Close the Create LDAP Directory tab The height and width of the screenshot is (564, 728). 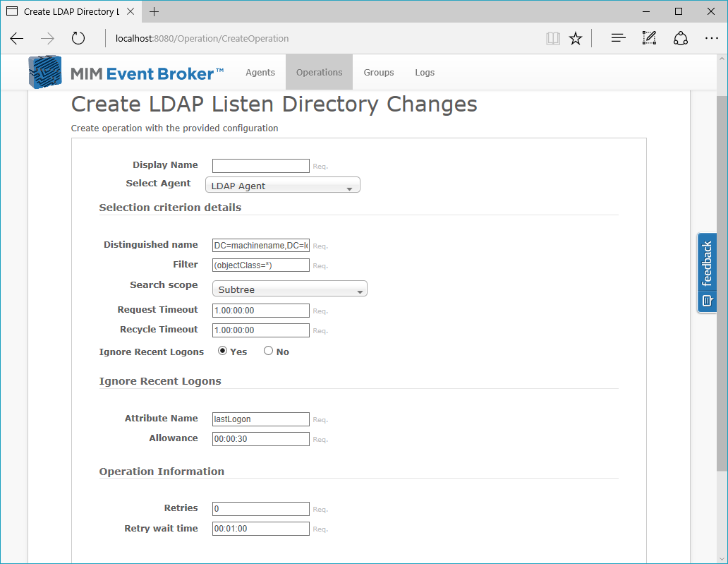coord(131,11)
